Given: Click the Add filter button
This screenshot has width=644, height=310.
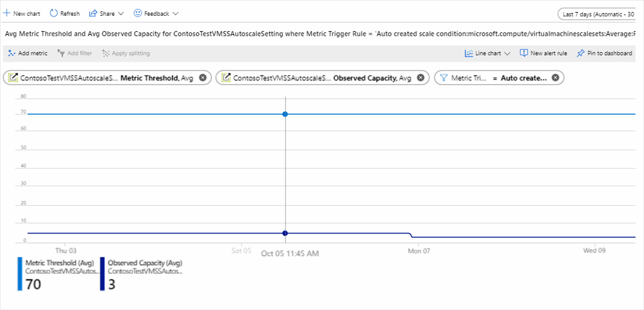Looking at the screenshot, I should pyautogui.click(x=74, y=53).
